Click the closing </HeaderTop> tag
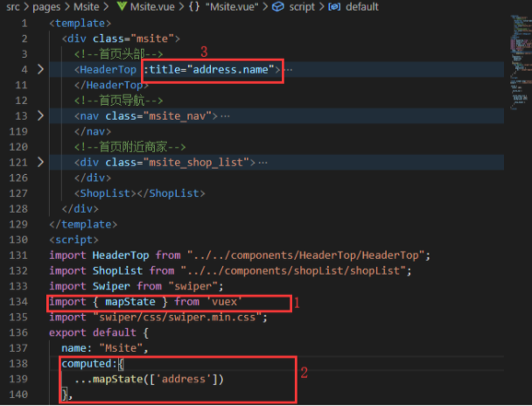 click(111, 85)
